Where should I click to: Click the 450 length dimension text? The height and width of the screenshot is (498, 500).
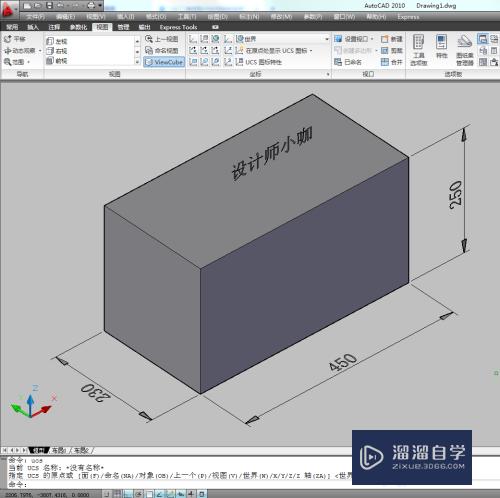tap(343, 362)
